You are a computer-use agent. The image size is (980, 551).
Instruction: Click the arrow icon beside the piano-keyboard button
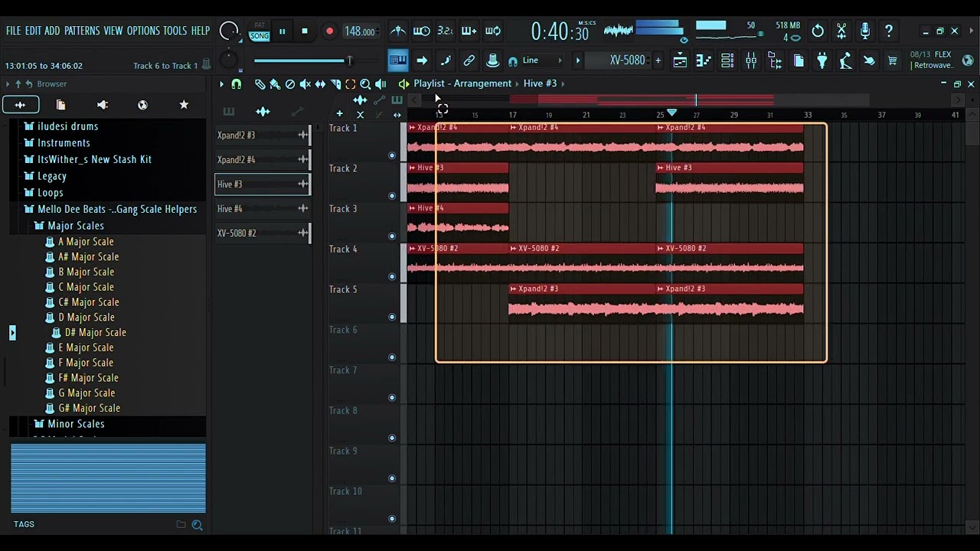pyautogui.click(x=422, y=60)
